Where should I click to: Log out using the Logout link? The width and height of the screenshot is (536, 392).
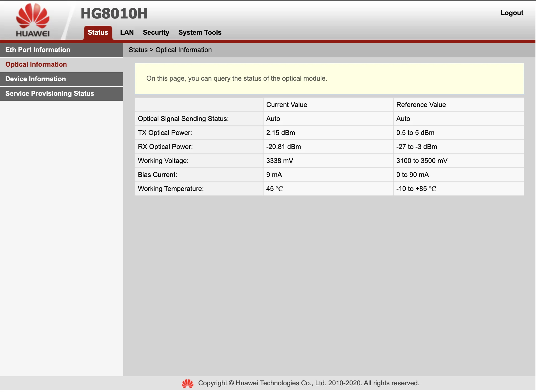tap(512, 13)
